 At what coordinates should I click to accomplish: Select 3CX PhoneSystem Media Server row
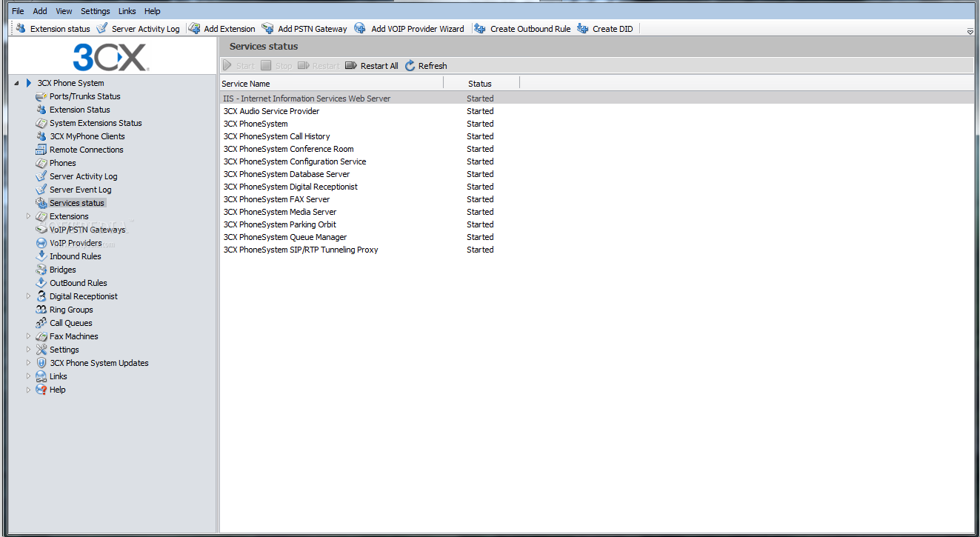tap(597, 212)
